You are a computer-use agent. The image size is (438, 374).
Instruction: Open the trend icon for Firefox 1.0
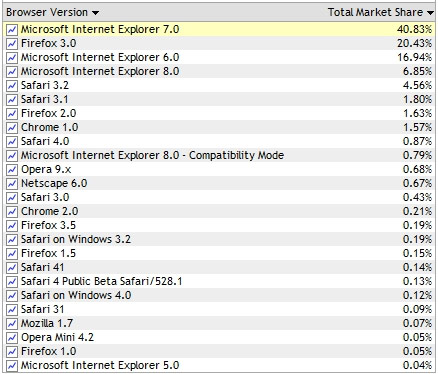point(12,352)
